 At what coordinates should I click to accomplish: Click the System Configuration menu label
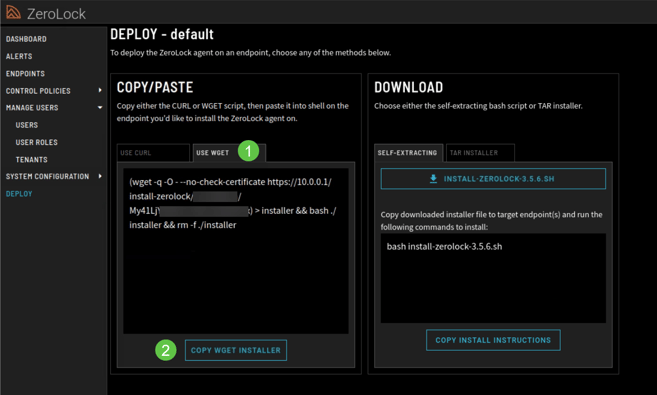(47, 177)
